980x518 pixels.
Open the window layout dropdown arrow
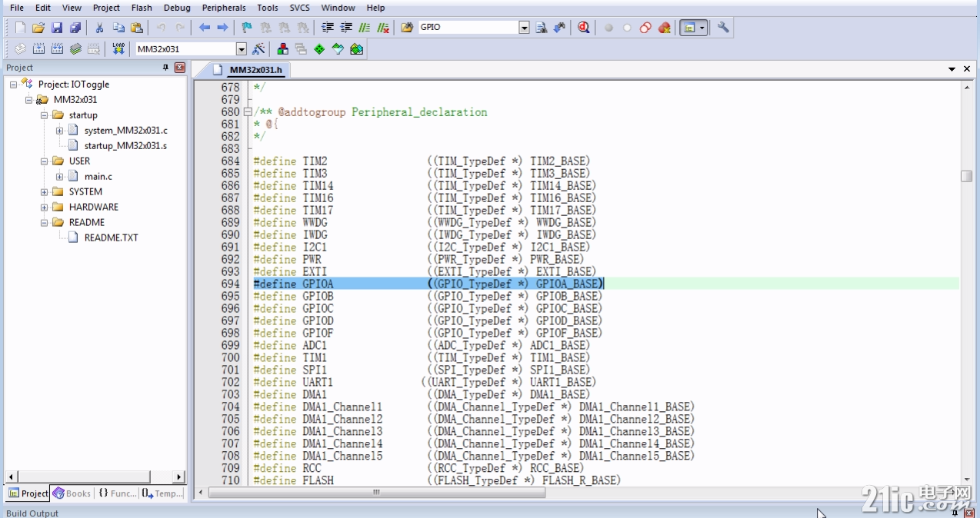point(702,28)
